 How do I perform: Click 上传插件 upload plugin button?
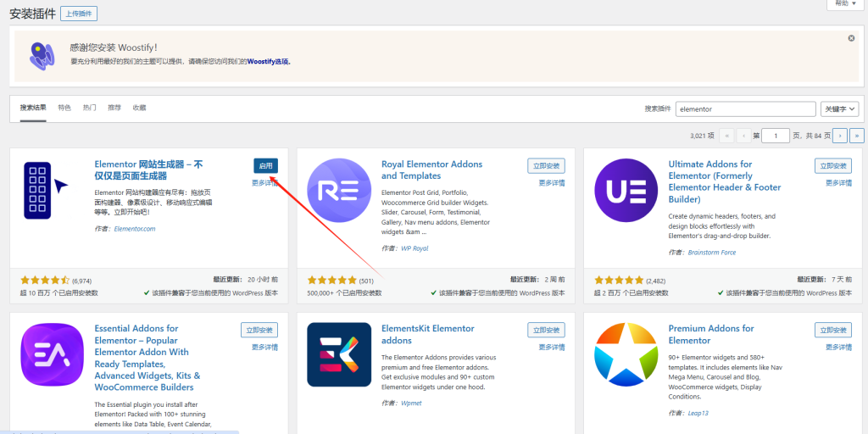[x=78, y=14]
